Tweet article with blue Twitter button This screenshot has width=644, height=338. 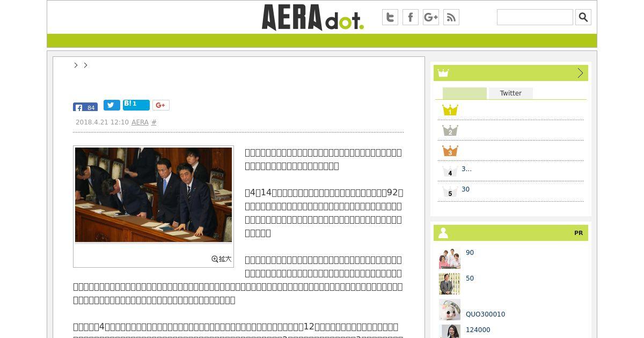point(112,105)
